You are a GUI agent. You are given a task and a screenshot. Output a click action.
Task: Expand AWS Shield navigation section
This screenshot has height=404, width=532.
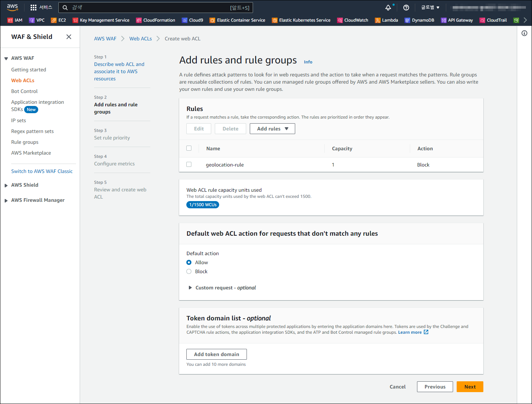(x=6, y=185)
